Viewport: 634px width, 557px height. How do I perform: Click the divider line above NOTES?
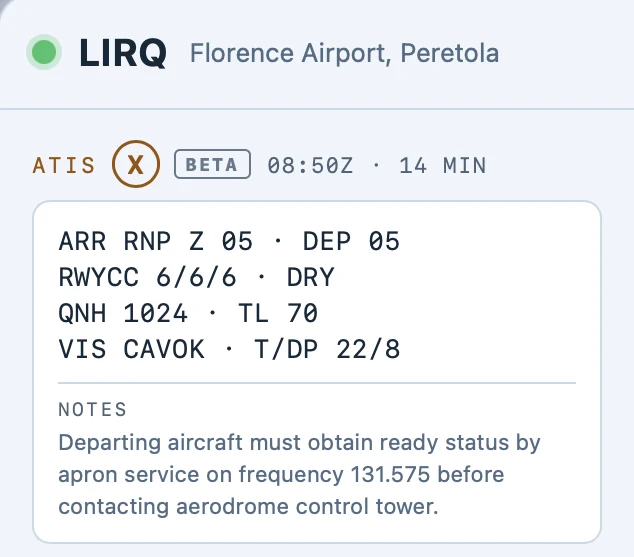click(x=317, y=382)
